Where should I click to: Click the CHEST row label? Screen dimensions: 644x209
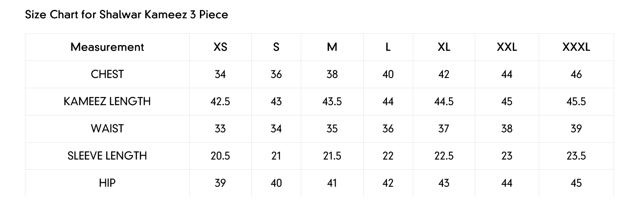(x=107, y=74)
